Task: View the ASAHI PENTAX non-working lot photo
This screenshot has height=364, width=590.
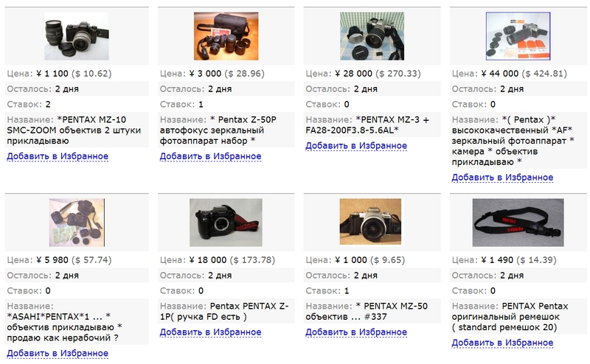Action: point(77,223)
